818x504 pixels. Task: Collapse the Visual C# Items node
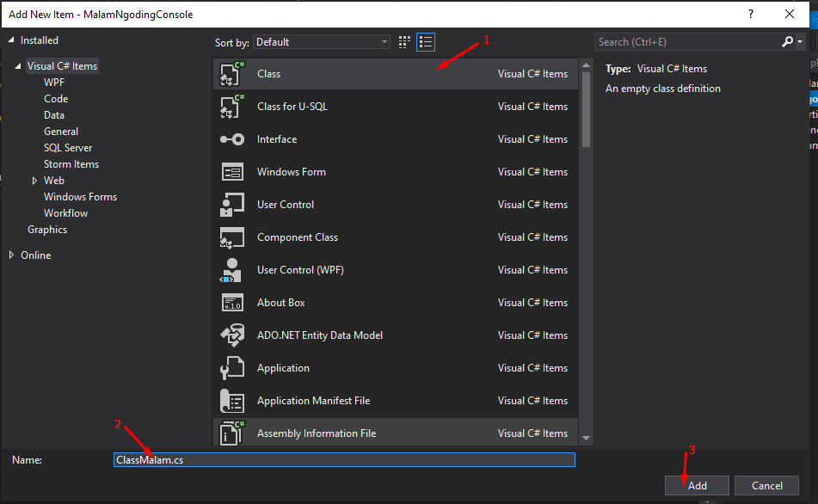coord(18,66)
